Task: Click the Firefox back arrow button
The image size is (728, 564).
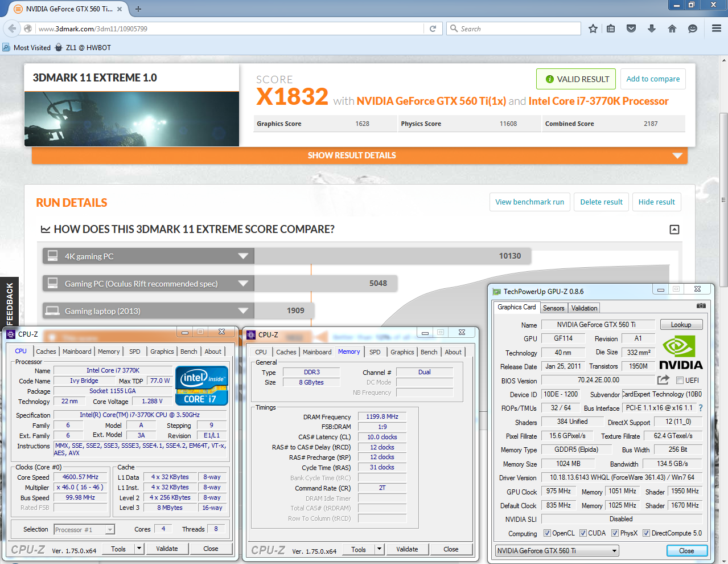Action: click(x=12, y=28)
